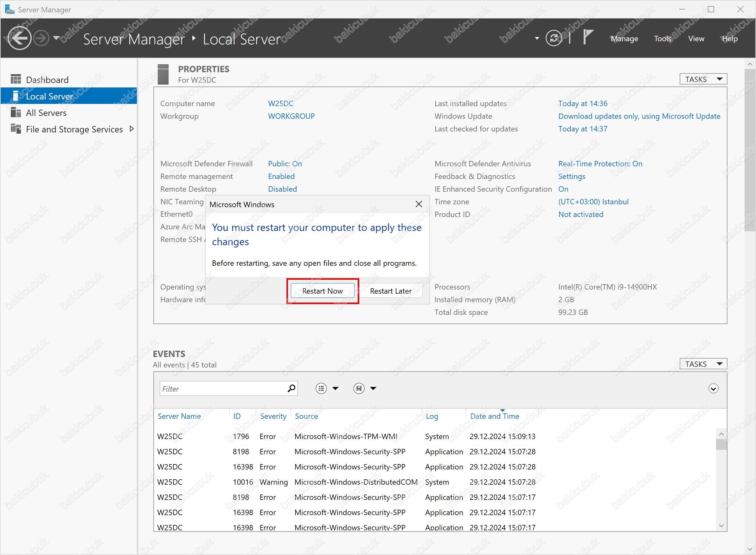Open the Help menu

click(x=730, y=39)
